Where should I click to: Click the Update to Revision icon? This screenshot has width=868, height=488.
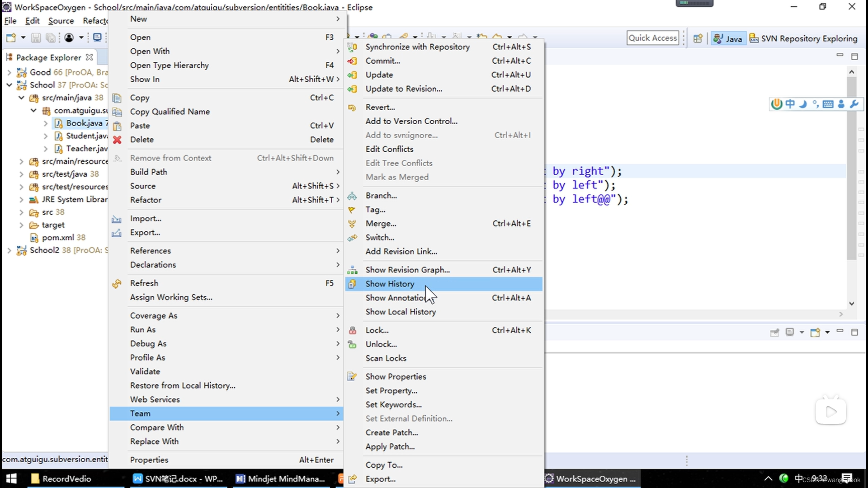tap(352, 89)
